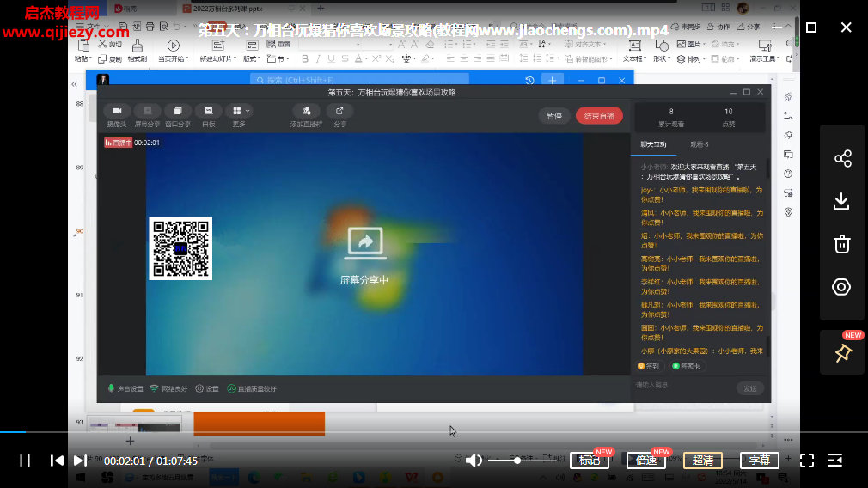The height and width of the screenshot is (488, 868).
Task: Pin the player window with NEW pin icon
Action: point(843,353)
